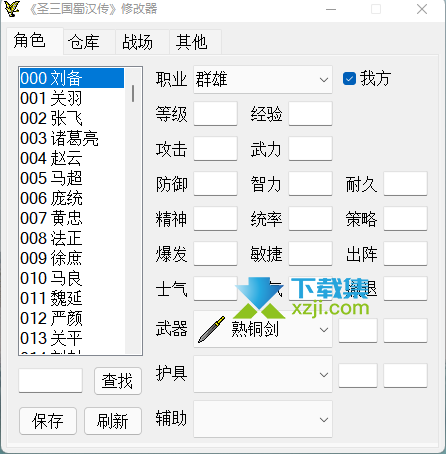Switch to the 角色 tab
This screenshot has height=454, width=446.
(x=35, y=41)
